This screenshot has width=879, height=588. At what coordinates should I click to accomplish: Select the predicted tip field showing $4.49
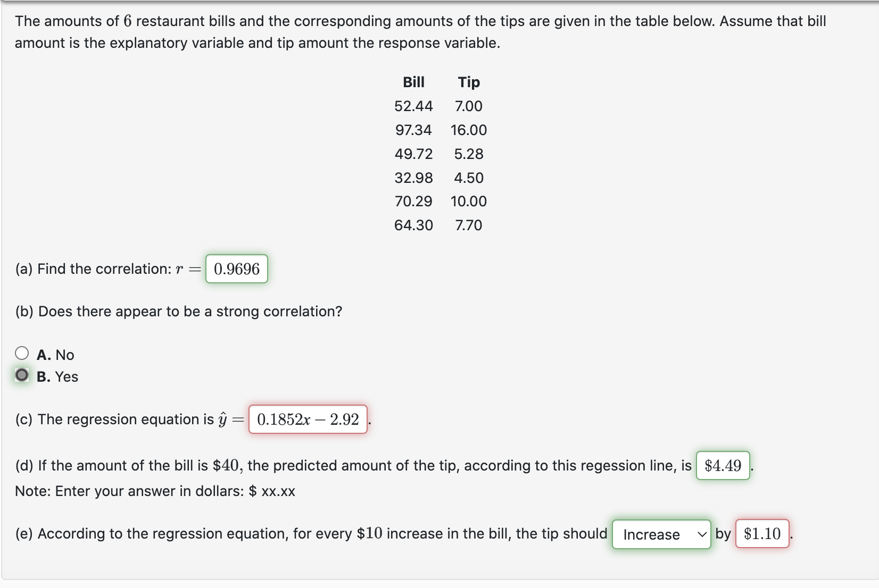[x=723, y=466]
